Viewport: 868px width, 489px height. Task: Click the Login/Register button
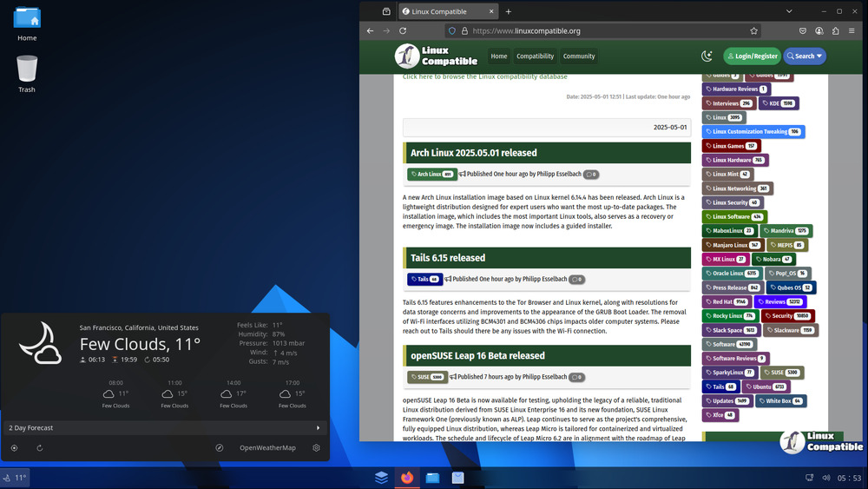coord(752,56)
